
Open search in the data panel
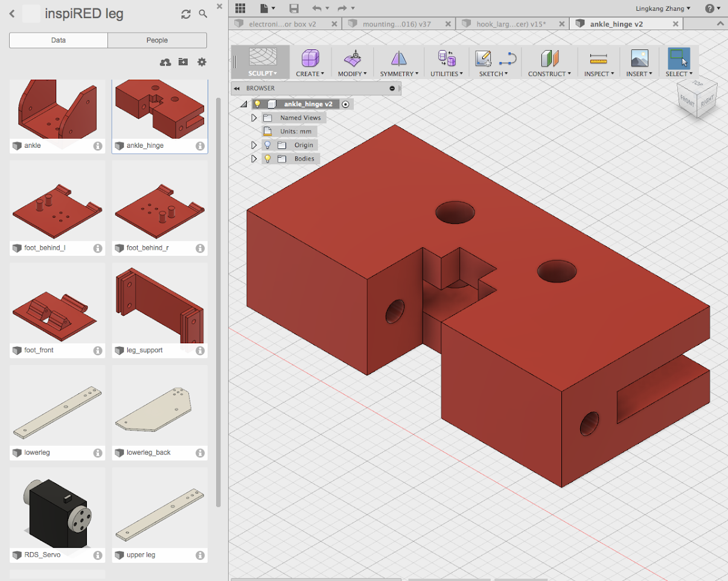(203, 14)
